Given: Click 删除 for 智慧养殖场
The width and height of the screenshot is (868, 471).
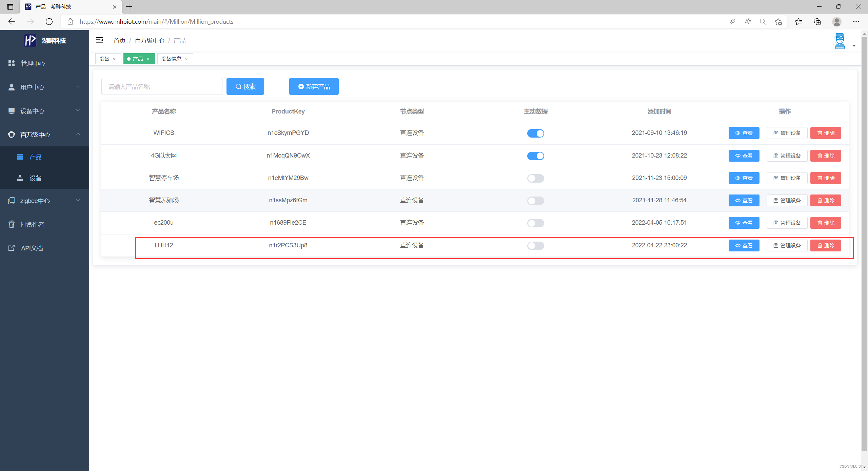Looking at the screenshot, I should (826, 200).
